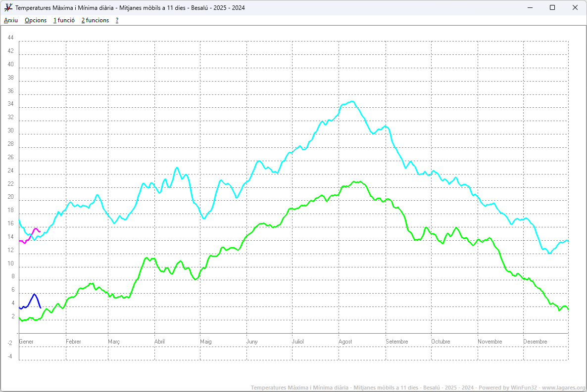Open the 2 funcions menu
587x392 pixels.
click(95, 20)
